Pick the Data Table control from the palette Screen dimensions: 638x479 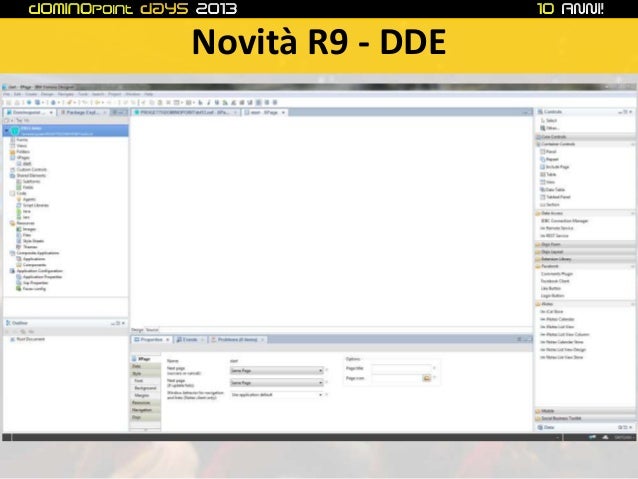553,190
